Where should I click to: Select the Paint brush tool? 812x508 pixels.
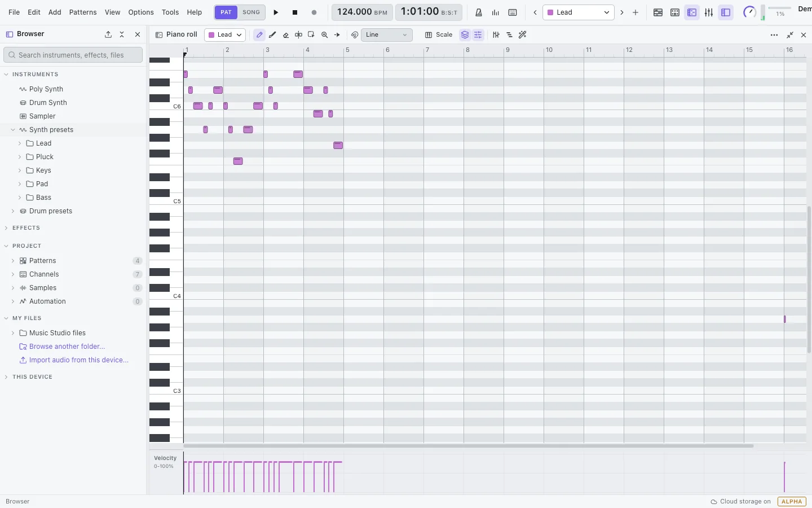(272, 35)
